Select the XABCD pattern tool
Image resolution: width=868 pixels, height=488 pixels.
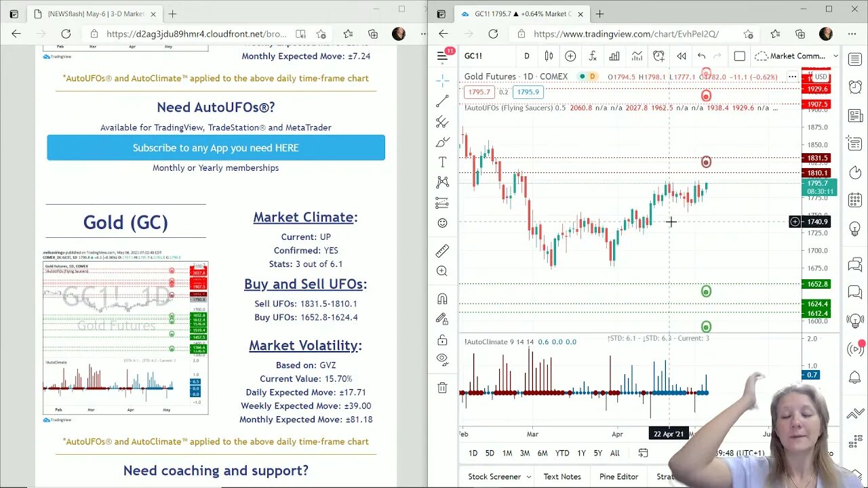[442, 182]
